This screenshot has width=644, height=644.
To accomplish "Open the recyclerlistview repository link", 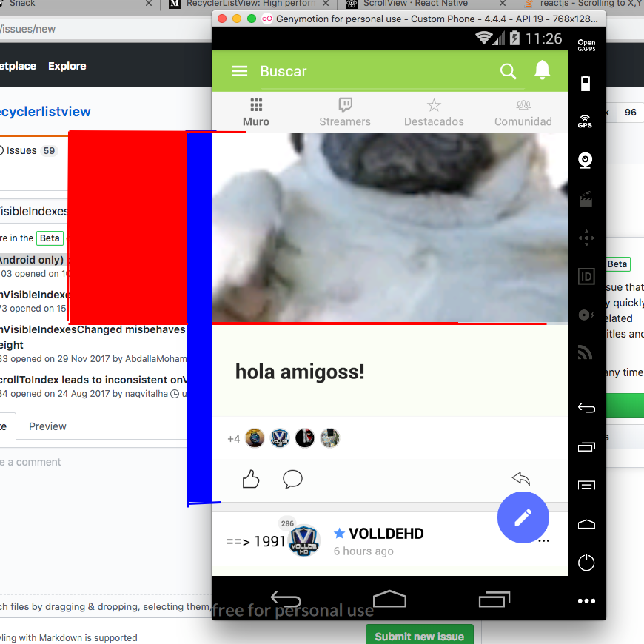I will (45, 112).
